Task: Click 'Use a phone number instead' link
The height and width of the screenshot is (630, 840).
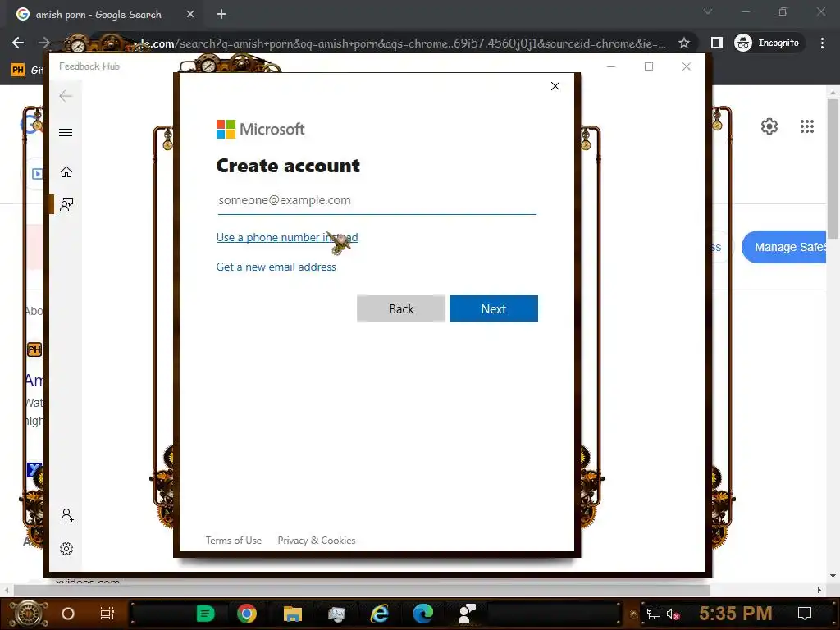Action: (x=287, y=237)
